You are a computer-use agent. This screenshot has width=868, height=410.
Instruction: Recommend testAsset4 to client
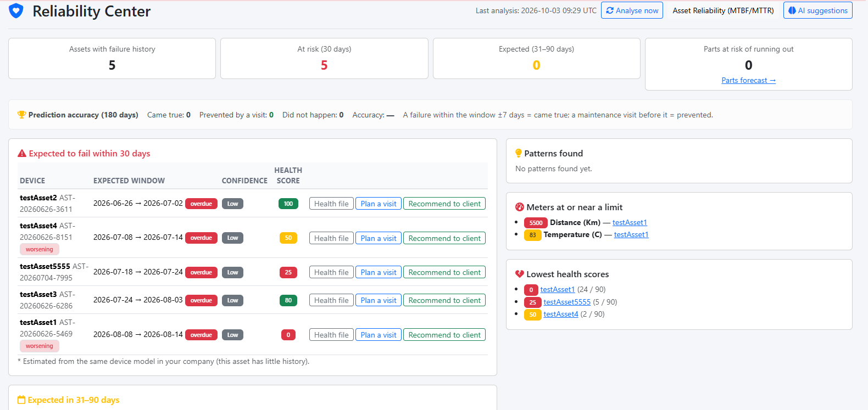tap(444, 238)
